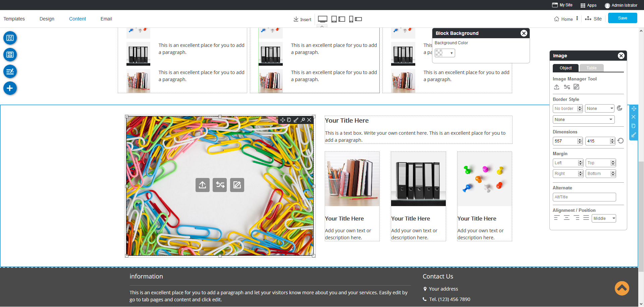Image resolution: width=644 pixels, height=307 pixels.
Task: Click the orange scroll-to-top arrow button
Action: 622,288
